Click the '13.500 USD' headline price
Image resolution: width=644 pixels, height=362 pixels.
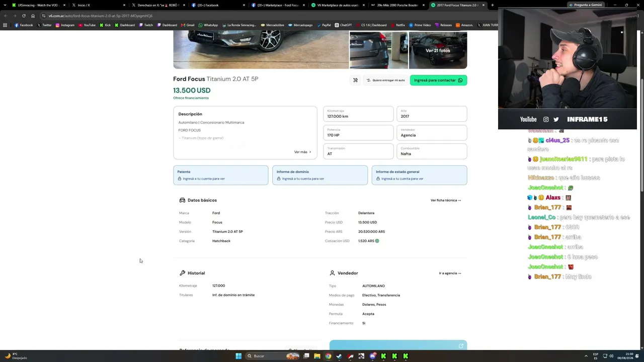tap(192, 90)
